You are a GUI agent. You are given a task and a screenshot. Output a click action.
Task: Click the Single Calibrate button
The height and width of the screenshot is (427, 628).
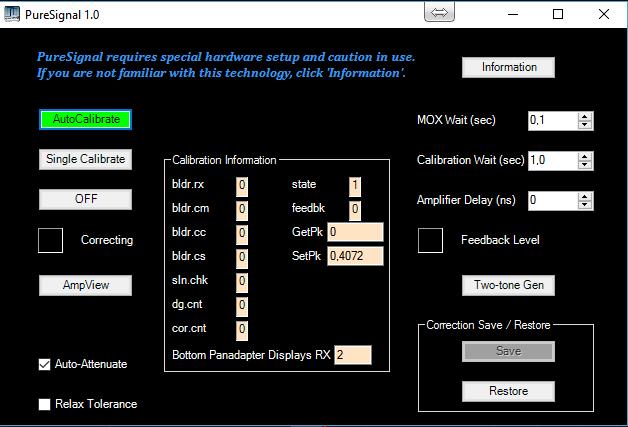tap(86, 159)
